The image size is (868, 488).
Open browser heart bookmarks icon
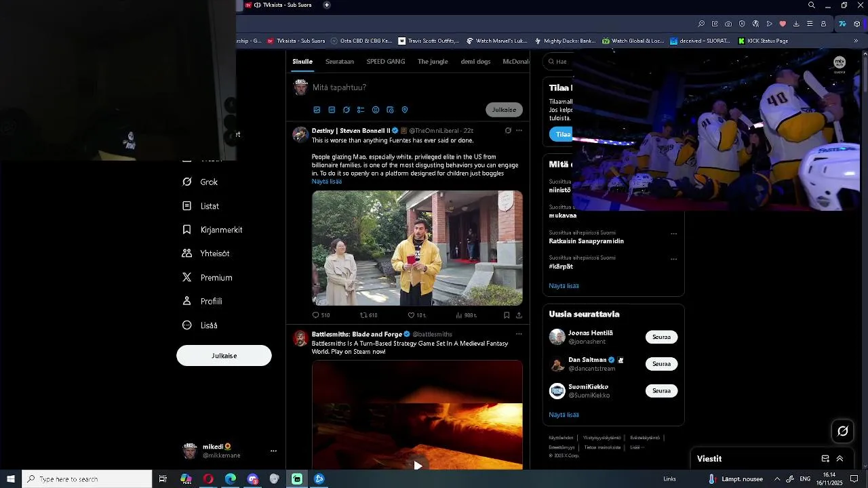click(x=783, y=24)
